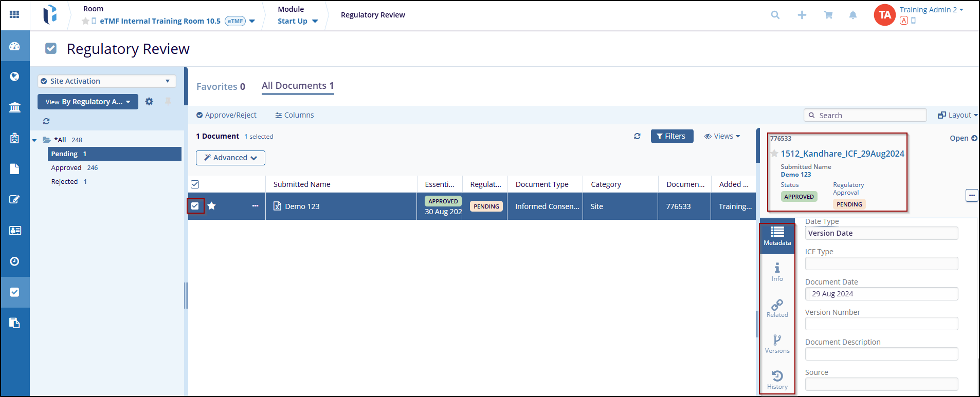Open the Site Activation dropdown
Screen dimensions: 980x397
[x=106, y=81]
